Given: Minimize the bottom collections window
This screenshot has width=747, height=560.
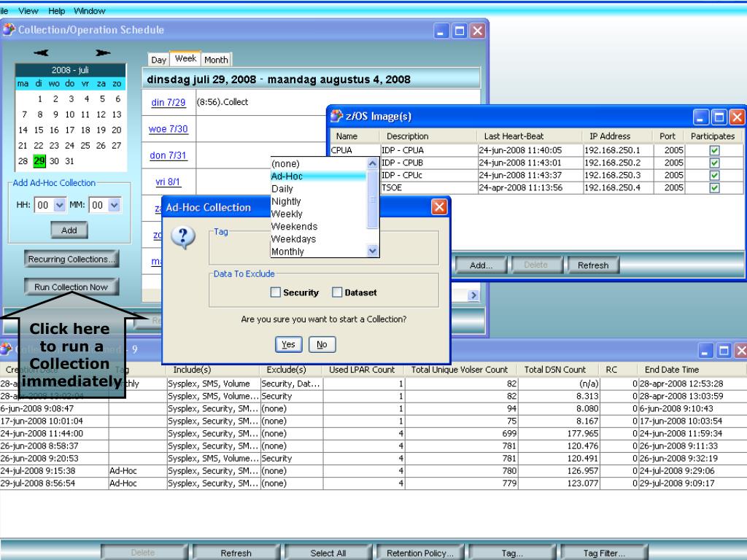Looking at the screenshot, I should tap(705, 351).
